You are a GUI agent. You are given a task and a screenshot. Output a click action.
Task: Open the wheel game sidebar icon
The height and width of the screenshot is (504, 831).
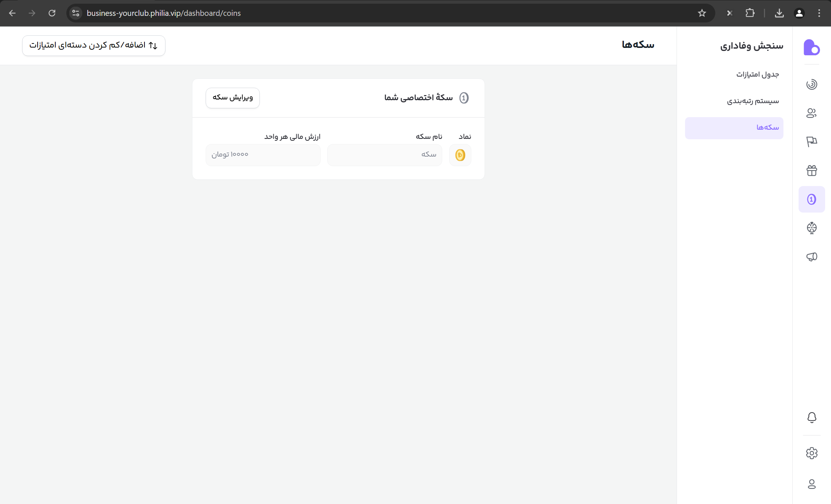(x=811, y=228)
